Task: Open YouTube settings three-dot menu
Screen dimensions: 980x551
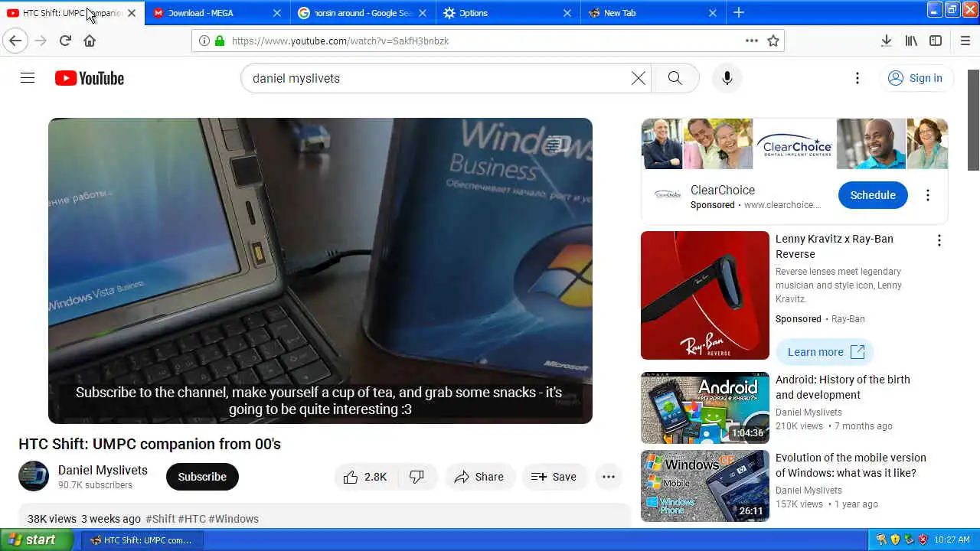Action: pos(857,78)
